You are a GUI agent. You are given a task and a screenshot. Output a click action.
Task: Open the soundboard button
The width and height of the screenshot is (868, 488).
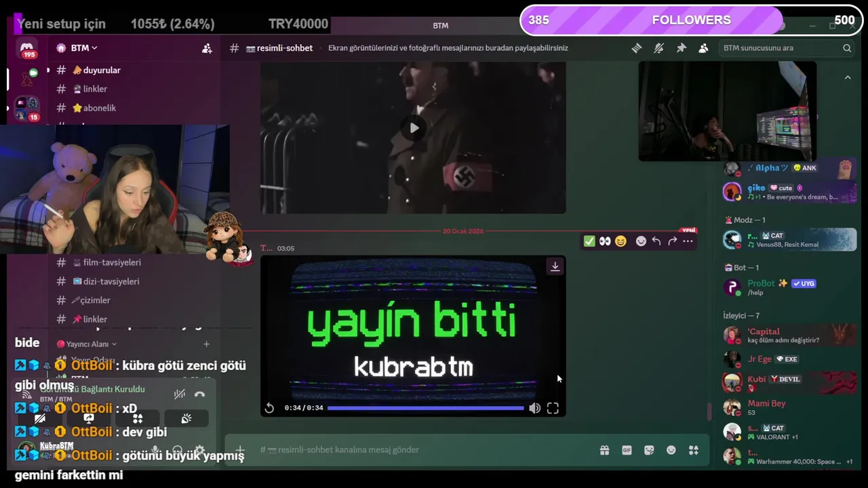(x=186, y=418)
